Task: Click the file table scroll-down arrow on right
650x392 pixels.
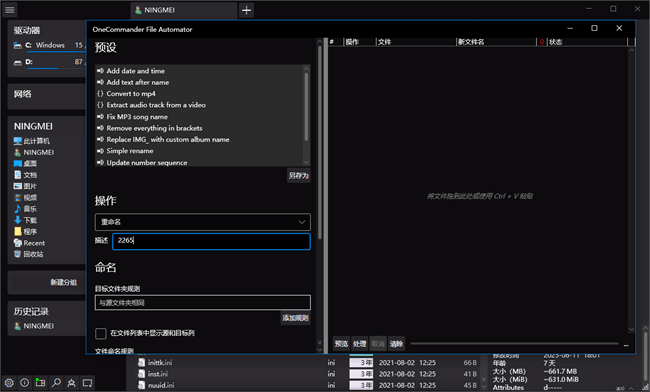Action: click(631, 329)
